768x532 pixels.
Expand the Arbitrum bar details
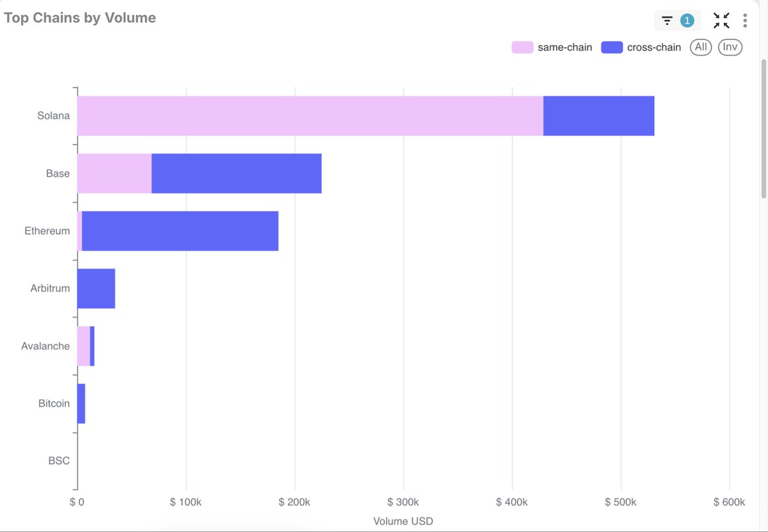[96, 287]
